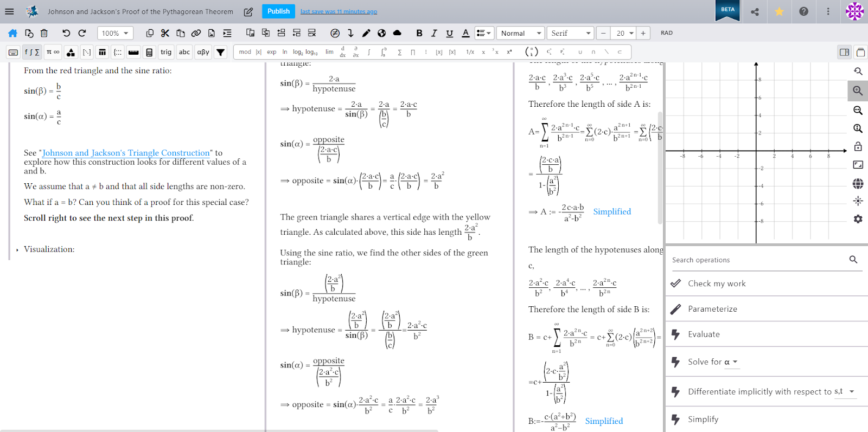The image size is (868, 432).
Task: Expand the Visualization section
Action: click(x=17, y=250)
